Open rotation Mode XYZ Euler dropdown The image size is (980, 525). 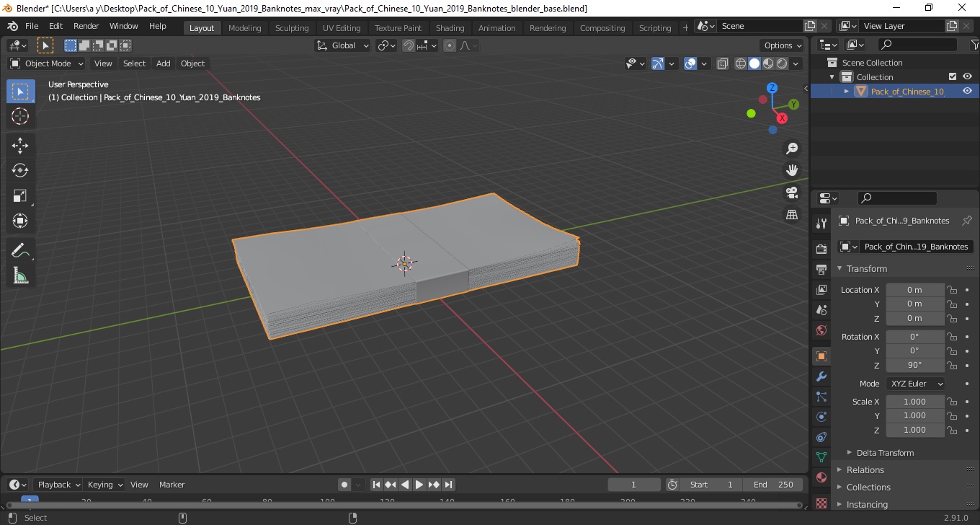pyautogui.click(x=915, y=384)
